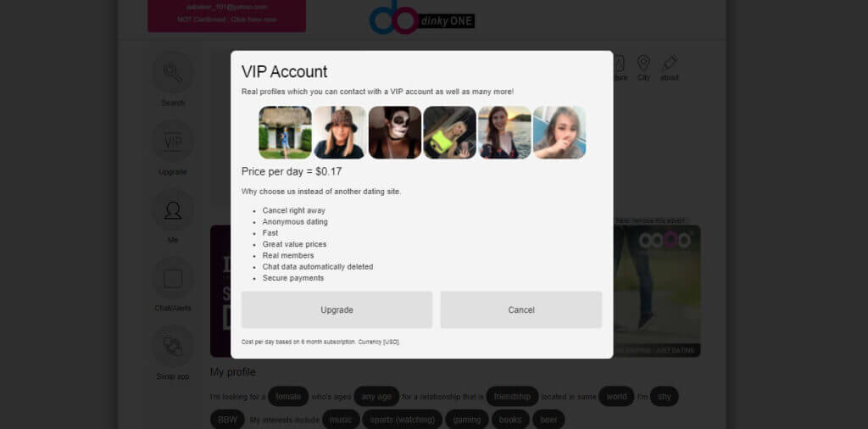Open the Chat/Alerts sidebar icon
Viewport: 868px width, 429px height.
click(x=173, y=278)
